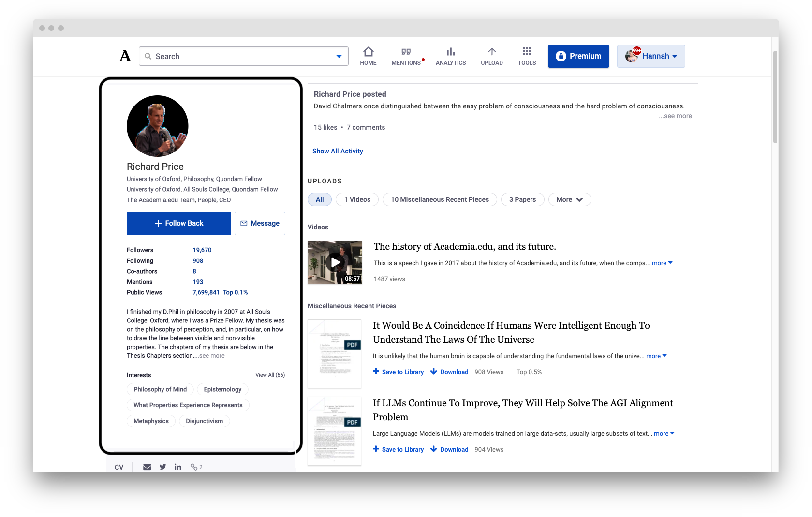Play the Academia.edu history video
Viewport: 812px width, 517px height.
tap(335, 262)
